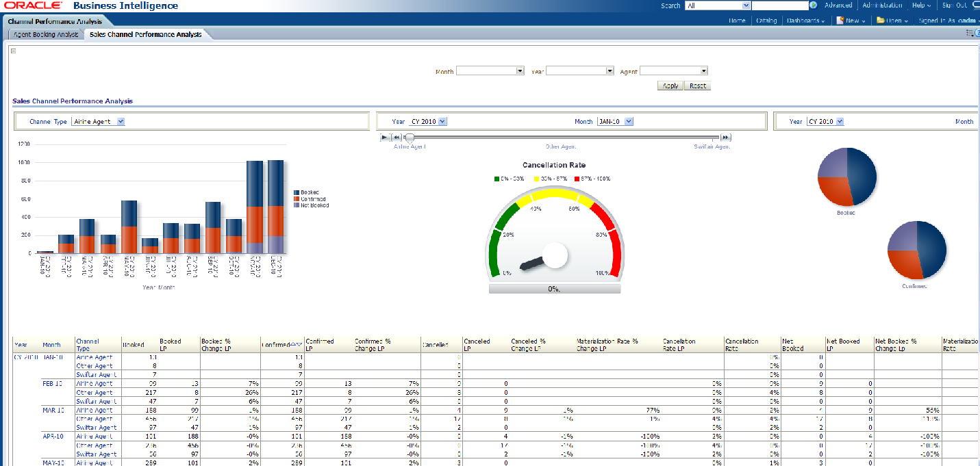This screenshot has height=466, width=980.
Task: Click the Open folder icon
Action: [880, 21]
